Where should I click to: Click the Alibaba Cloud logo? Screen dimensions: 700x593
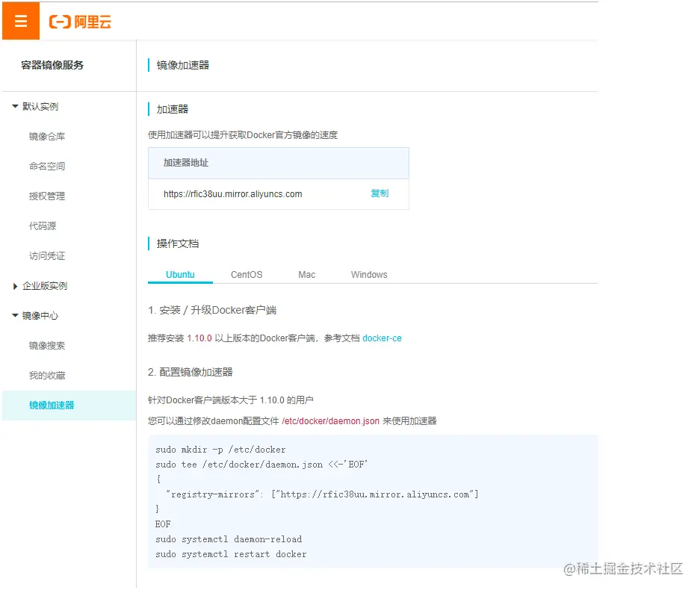(x=80, y=22)
